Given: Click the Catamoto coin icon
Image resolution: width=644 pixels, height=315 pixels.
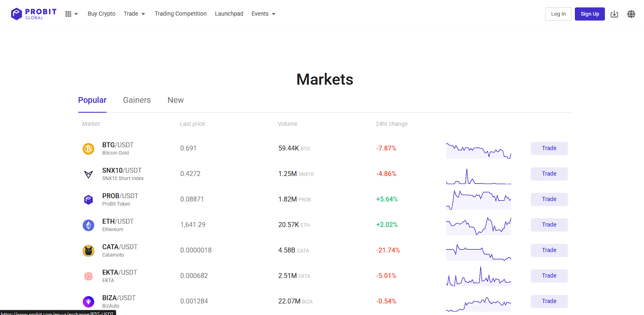Looking at the screenshot, I should pos(88,250).
